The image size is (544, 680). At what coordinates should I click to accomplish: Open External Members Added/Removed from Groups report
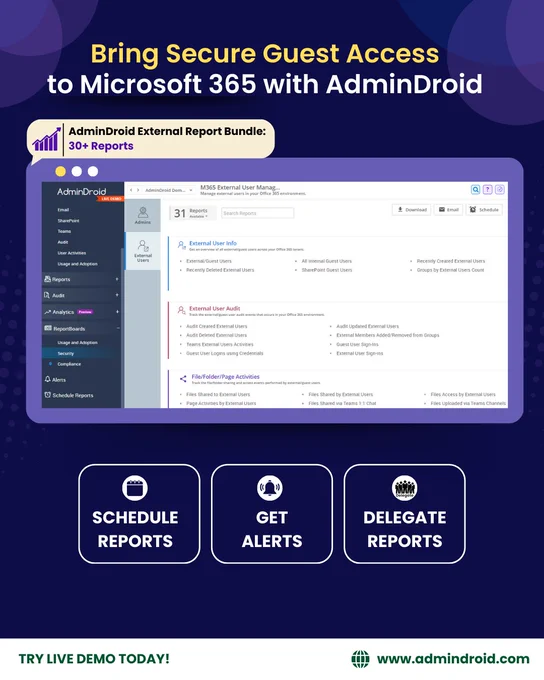(387, 335)
